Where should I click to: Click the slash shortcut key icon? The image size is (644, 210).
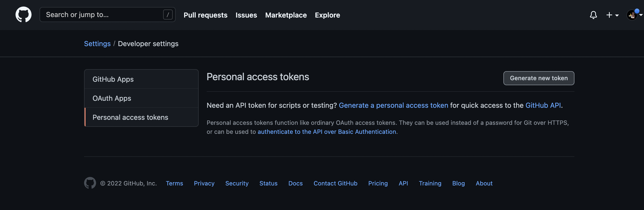click(168, 15)
